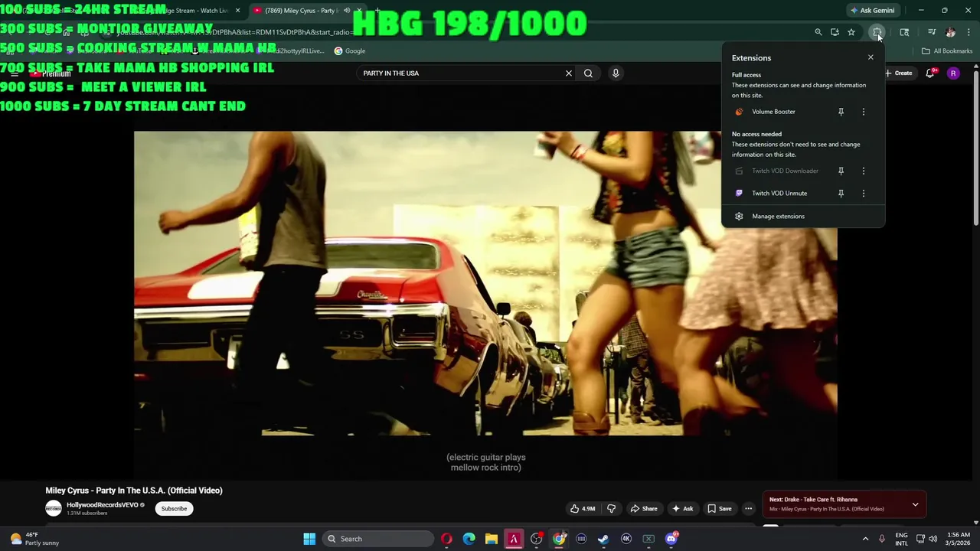Screen dimensions: 980x551
Task: Click the HollywoodRecordsVEVO channel avatar
Action: coord(54,509)
